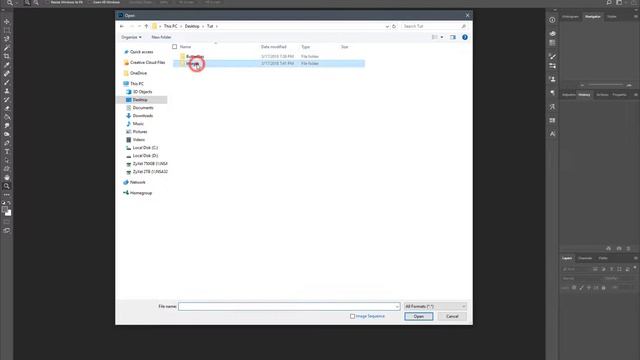Select Desktop in navigation pane
Viewport: 640px width, 360px height.
(140, 100)
